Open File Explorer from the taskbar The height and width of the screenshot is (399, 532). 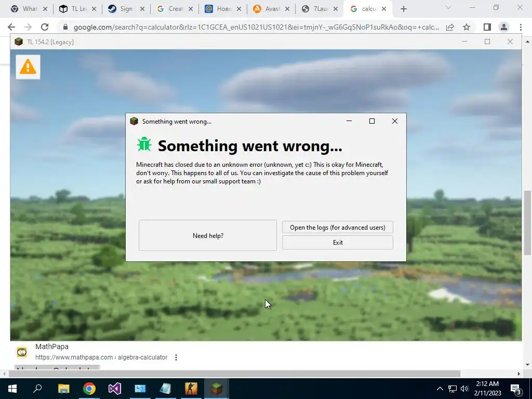pyautogui.click(x=63, y=389)
